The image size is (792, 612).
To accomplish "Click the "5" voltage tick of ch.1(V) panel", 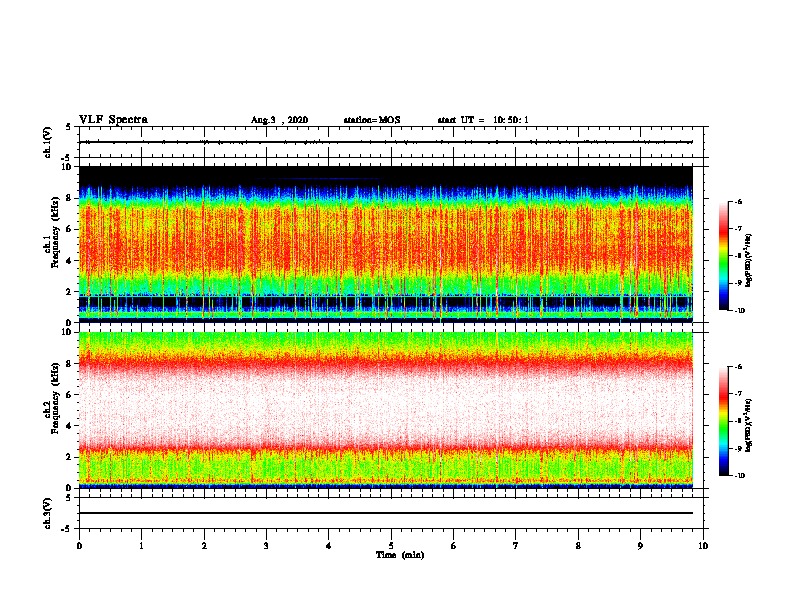I will pyautogui.click(x=69, y=127).
